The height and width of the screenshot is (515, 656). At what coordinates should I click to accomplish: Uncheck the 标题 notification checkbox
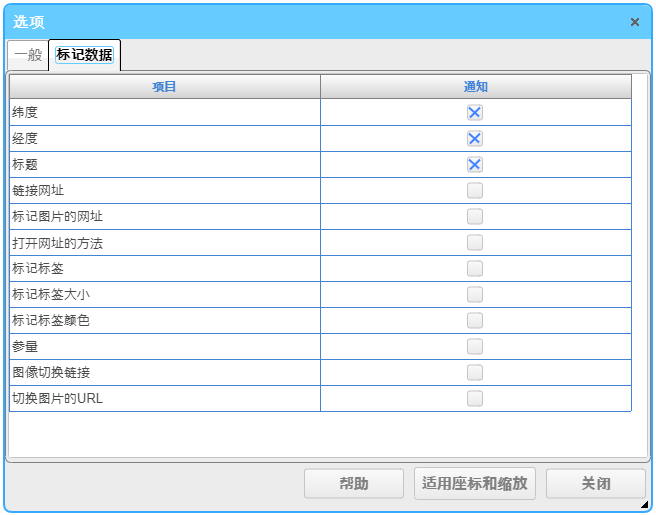475,165
